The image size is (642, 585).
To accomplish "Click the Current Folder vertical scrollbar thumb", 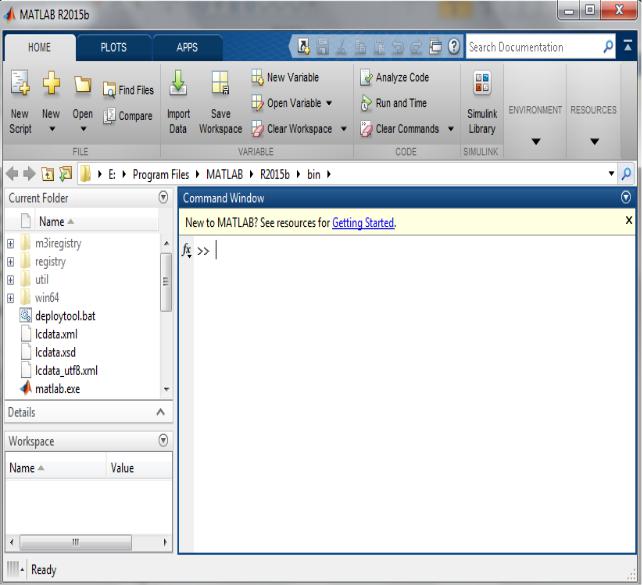I will coord(166,282).
